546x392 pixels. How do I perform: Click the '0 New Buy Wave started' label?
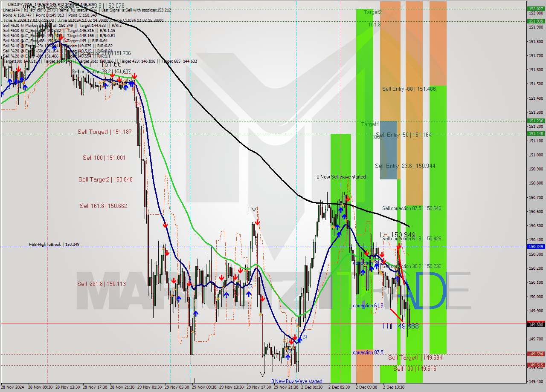tap(297, 381)
